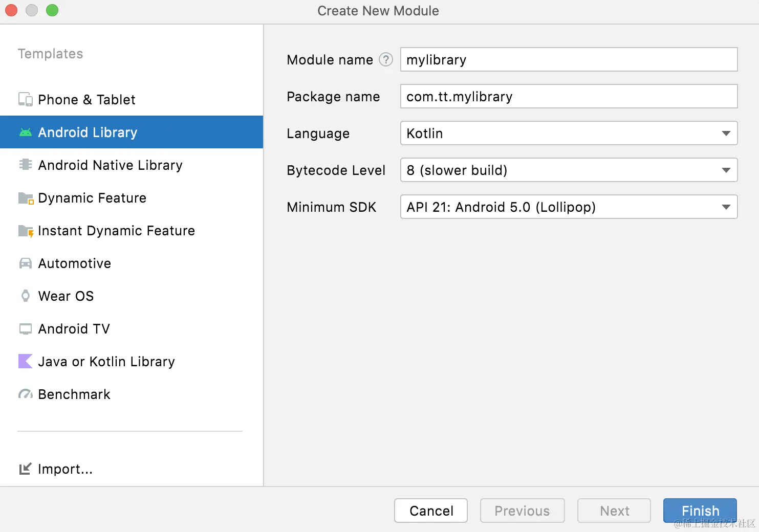Click the Android TV screen icon
The image size is (759, 532).
click(26, 329)
